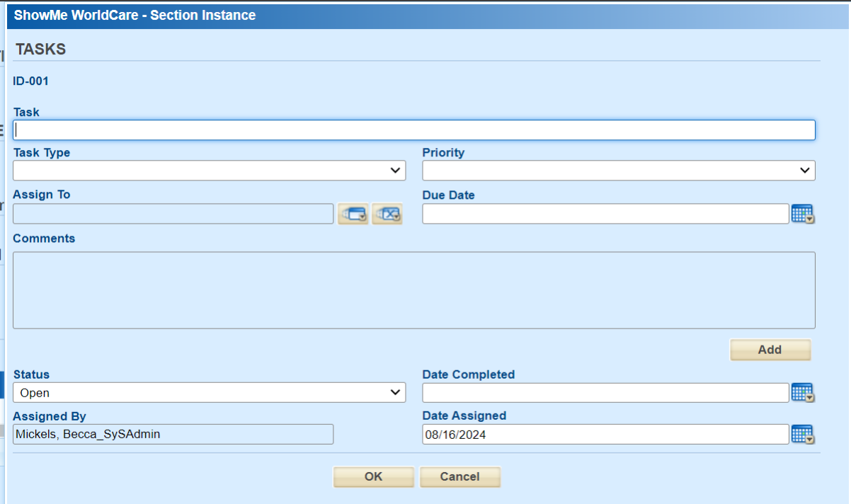
Task: Click inside the Due Date field
Action: click(606, 214)
